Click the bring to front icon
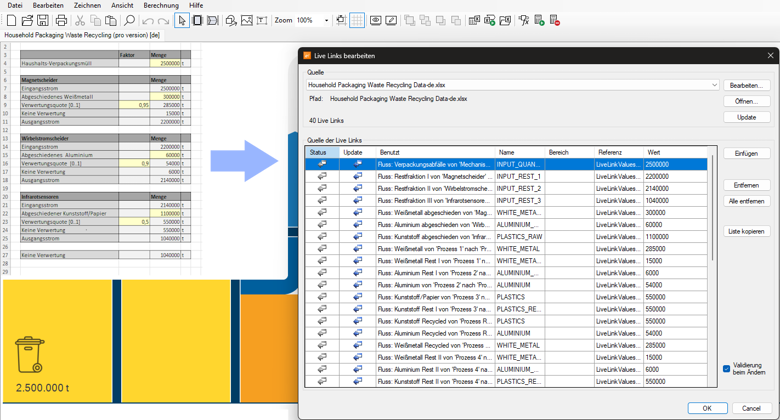The image size is (780, 420). 409,20
